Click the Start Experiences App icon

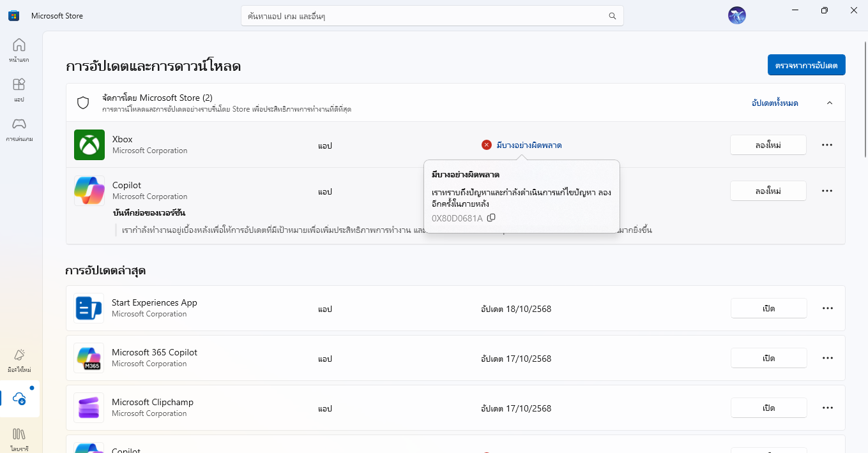(x=89, y=308)
